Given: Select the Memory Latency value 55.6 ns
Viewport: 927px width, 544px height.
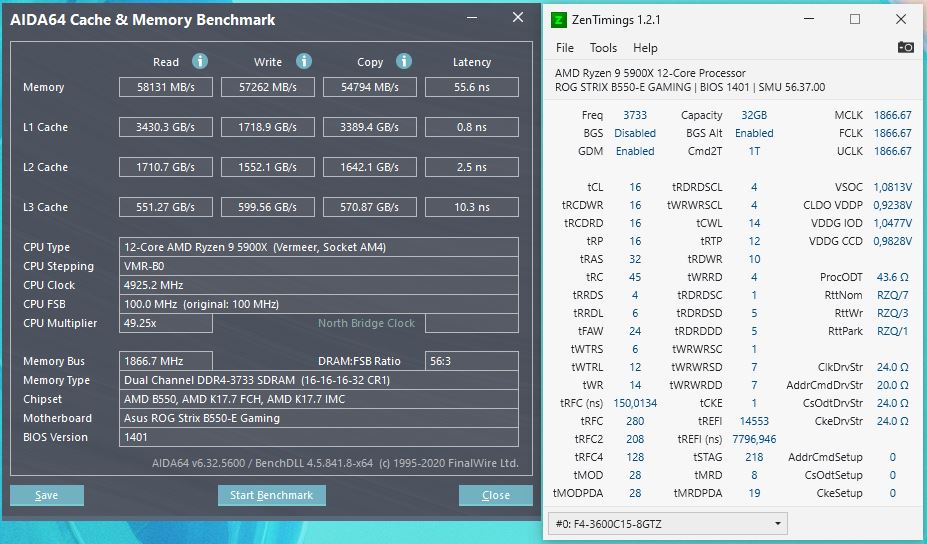Looking at the screenshot, I should click(472, 87).
